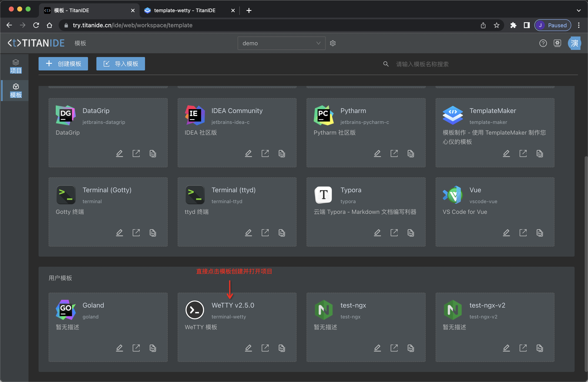Toggle the browser side panel icon

tap(526, 25)
